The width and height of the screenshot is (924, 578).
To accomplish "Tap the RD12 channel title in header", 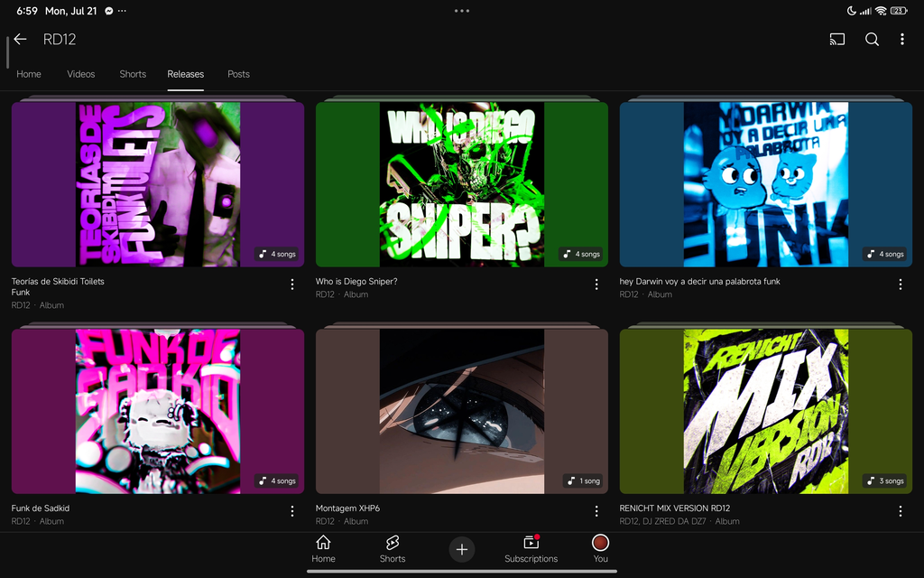I will [60, 40].
